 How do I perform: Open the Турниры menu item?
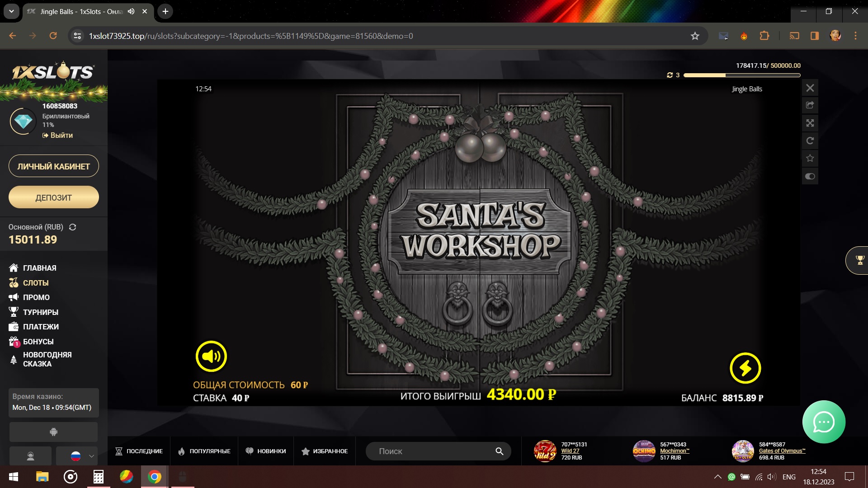point(40,312)
